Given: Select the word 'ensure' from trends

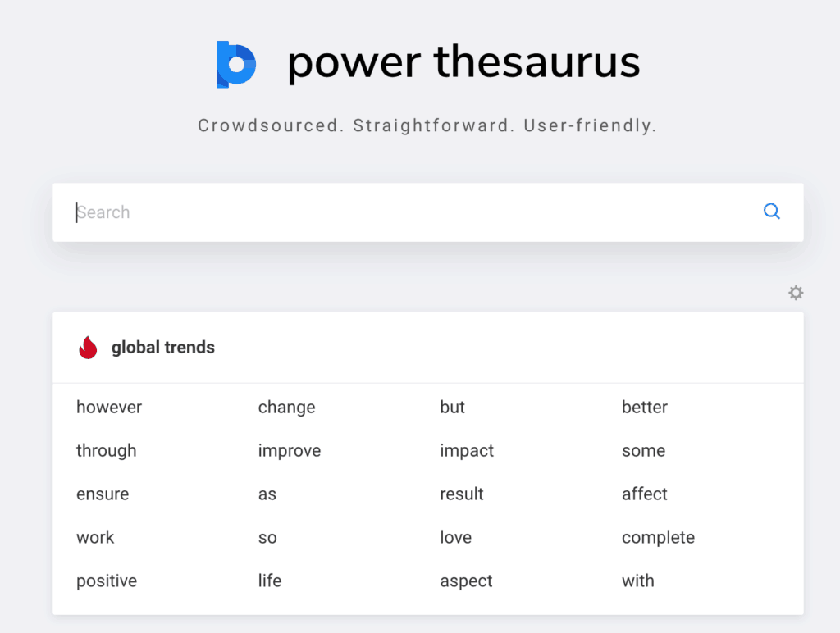Looking at the screenshot, I should coord(103,494).
